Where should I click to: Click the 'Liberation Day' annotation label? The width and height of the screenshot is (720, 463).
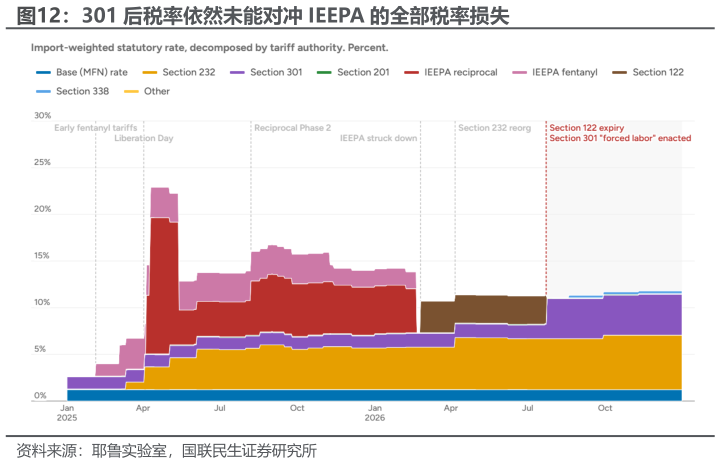coord(144,138)
